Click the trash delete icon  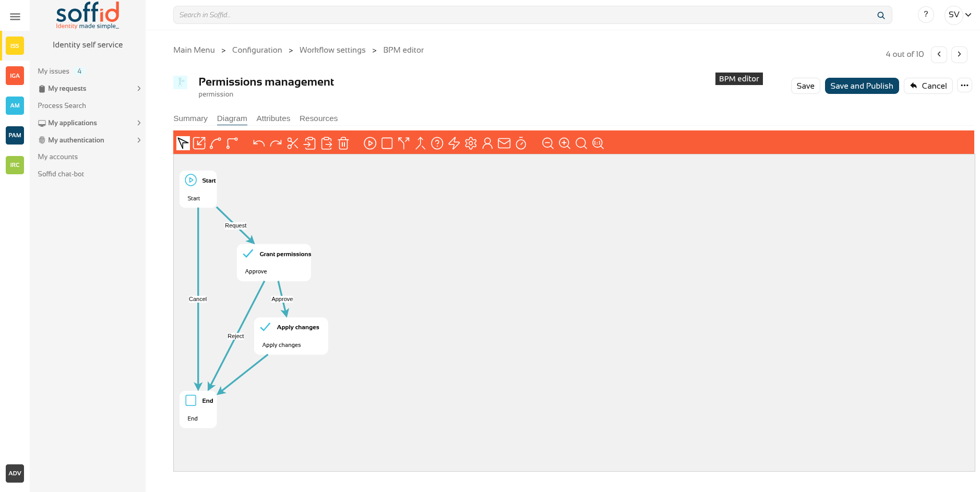pyautogui.click(x=343, y=143)
